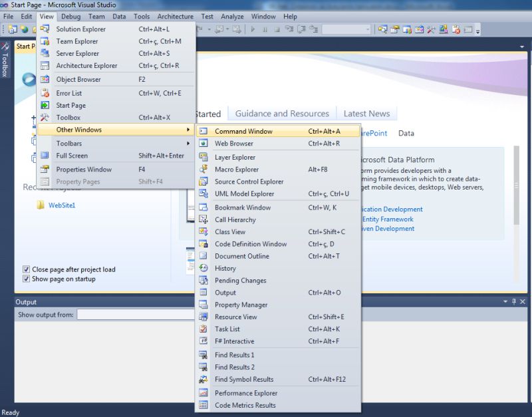The image size is (532, 417).
Task: Click the Bookmark Window icon
Action: (x=203, y=208)
